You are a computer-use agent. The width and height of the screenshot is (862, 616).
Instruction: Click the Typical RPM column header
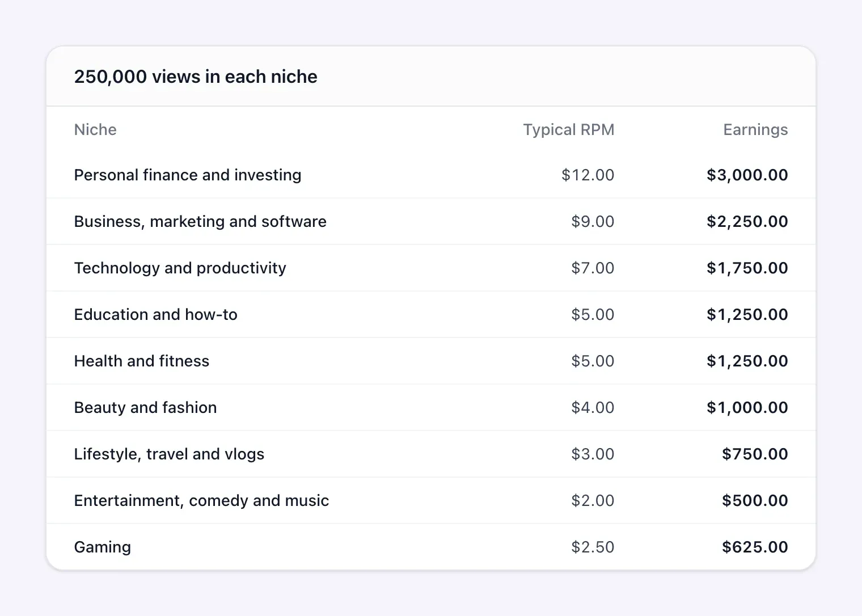[x=568, y=129]
